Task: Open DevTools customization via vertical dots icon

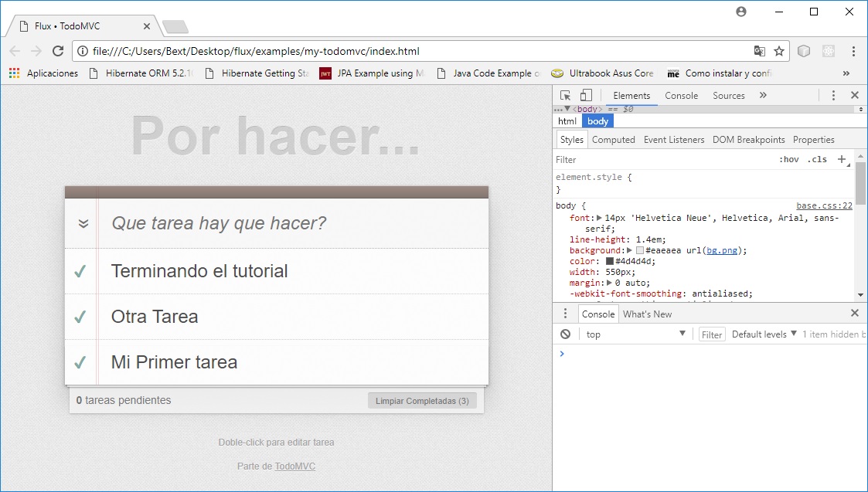Action: (x=832, y=95)
